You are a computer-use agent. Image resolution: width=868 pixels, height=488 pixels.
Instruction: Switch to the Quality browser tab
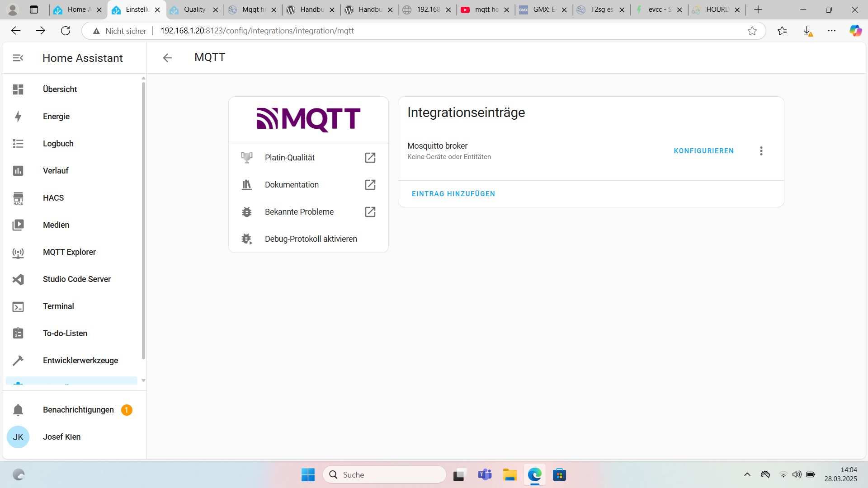click(x=194, y=9)
